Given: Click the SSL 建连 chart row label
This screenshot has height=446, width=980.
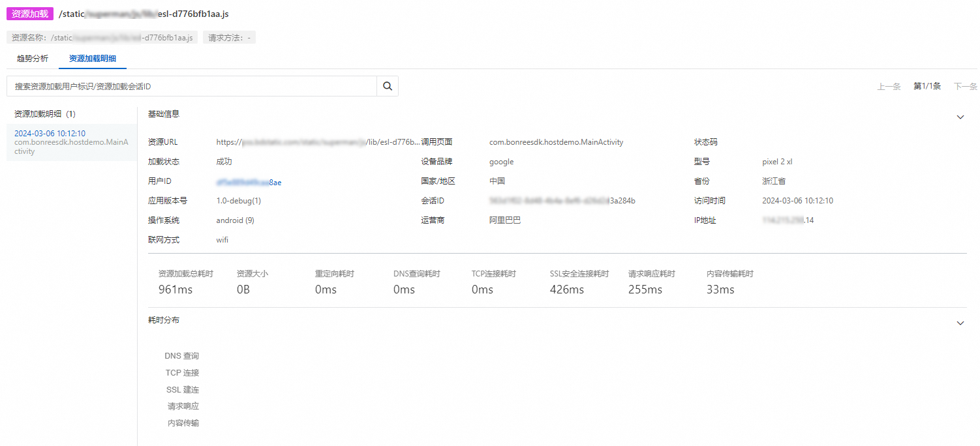Looking at the screenshot, I should (183, 390).
